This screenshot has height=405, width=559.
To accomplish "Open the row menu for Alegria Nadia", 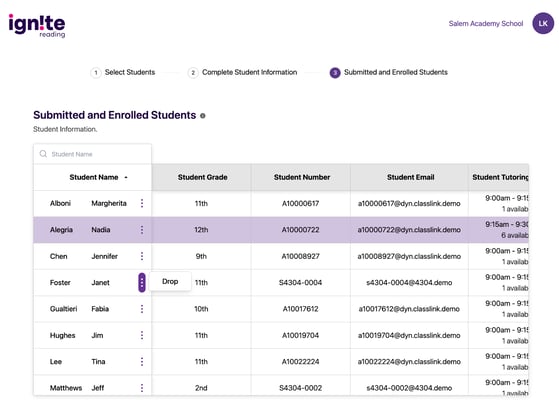I will pyautogui.click(x=142, y=230).
